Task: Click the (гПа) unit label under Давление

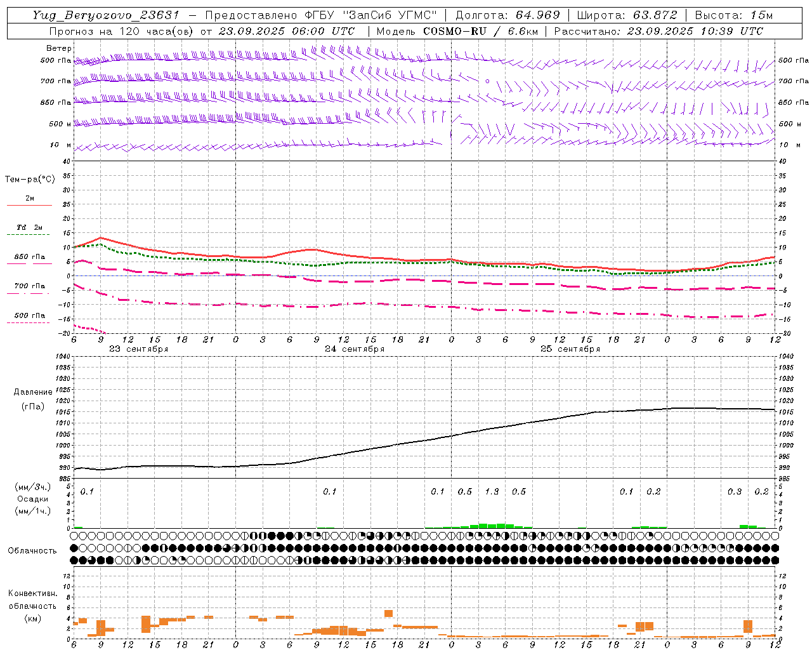Action: [33, 407]
